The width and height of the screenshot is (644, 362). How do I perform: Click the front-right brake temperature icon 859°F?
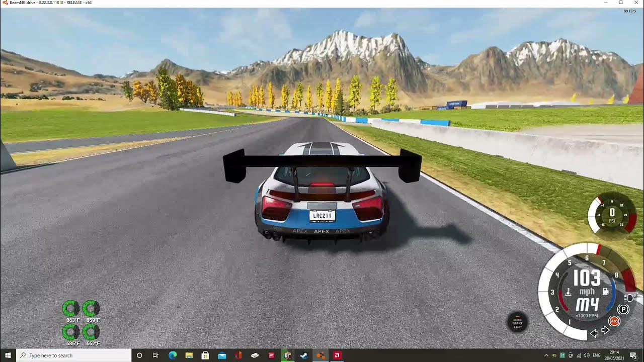pyautogui.click(x=91, y=308)
